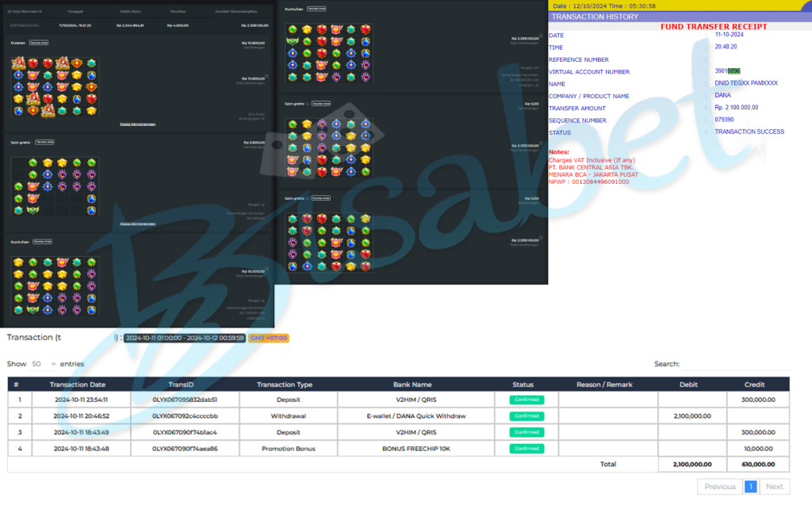Click the sequence number 079390
Viewport: 812px width, 509px height.
click(724, 120)
